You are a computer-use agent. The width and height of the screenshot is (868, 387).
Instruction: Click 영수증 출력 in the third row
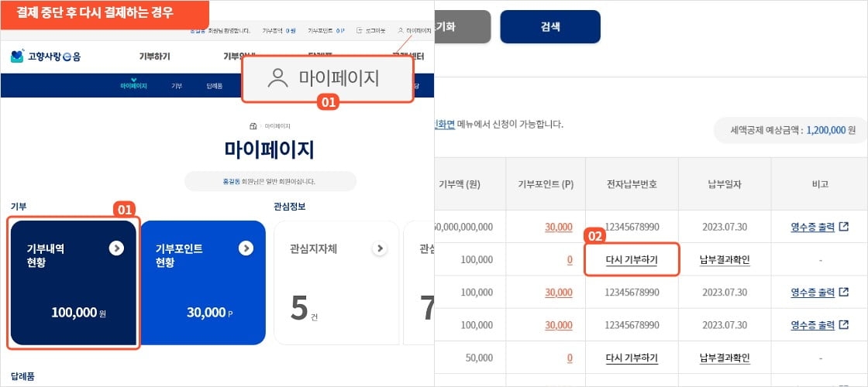(x=812, y=293)
